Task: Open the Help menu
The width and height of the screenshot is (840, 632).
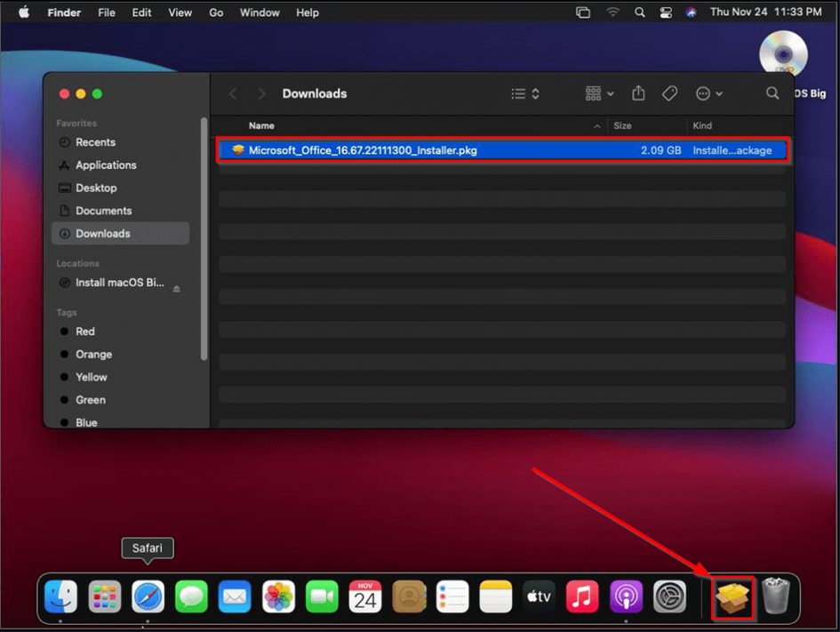Action: click(x=308, y=12)
